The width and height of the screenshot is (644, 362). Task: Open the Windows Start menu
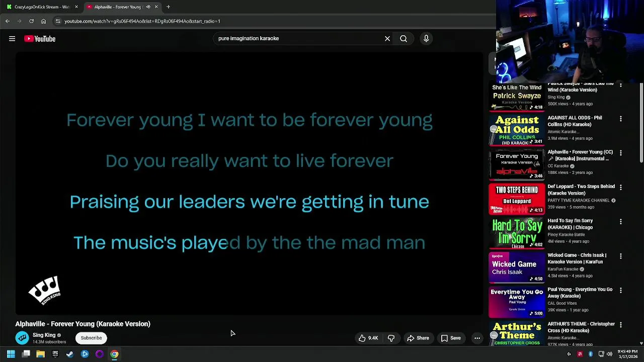[11, 354]
